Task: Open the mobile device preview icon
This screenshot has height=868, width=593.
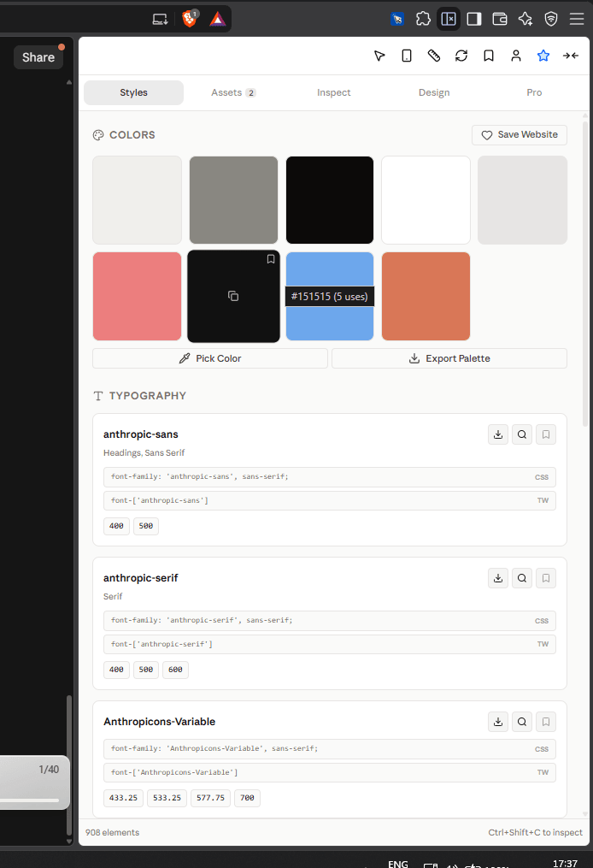Action: click(407, 56)
